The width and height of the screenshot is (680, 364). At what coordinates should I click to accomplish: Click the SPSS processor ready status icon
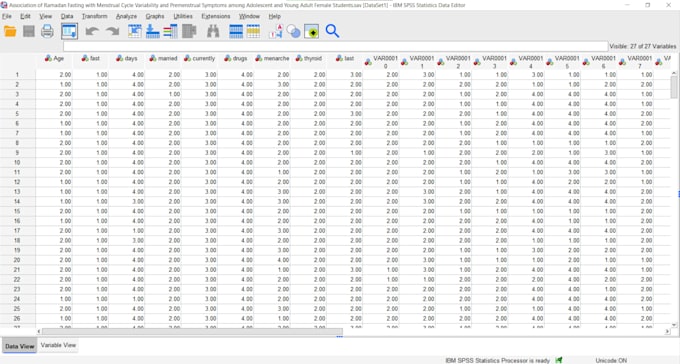point(559,360)
